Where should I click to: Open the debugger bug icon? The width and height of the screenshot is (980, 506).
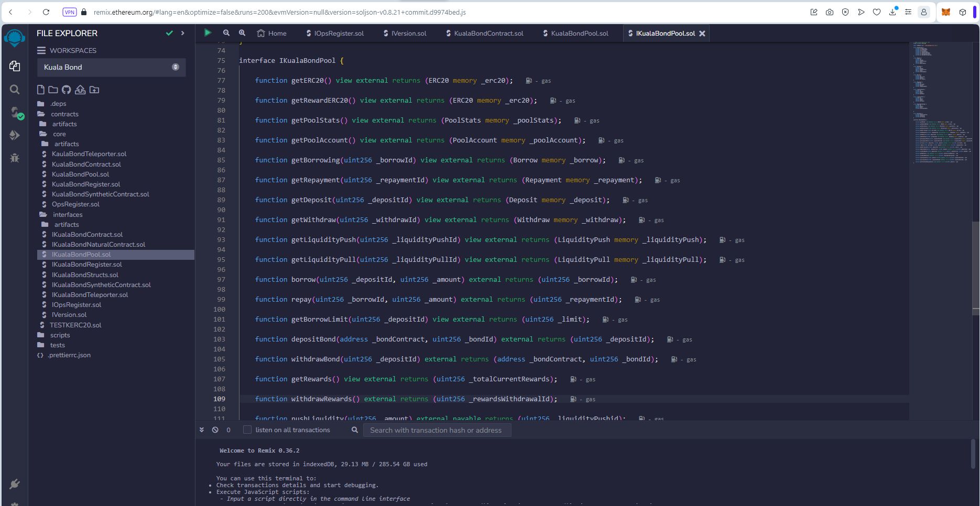(15, 158)
